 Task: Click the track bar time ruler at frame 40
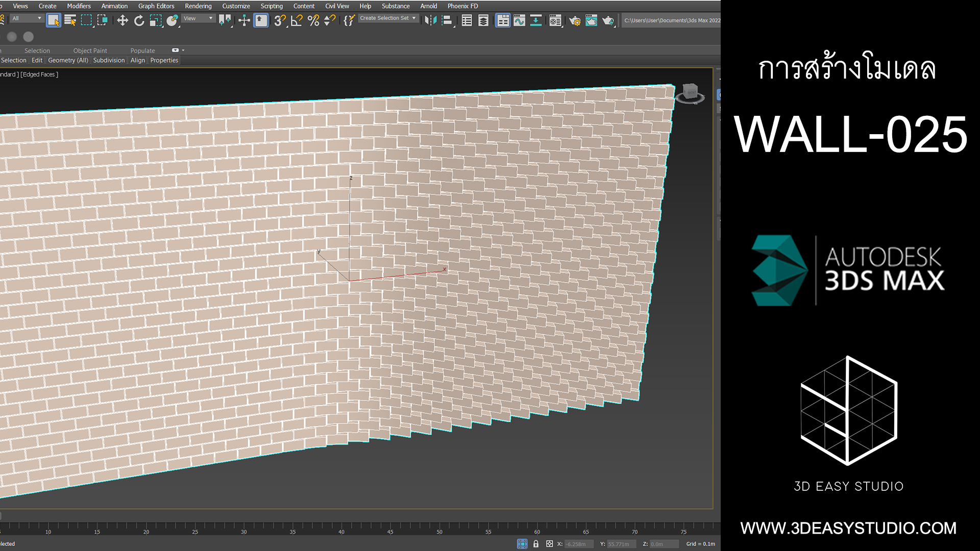[341, 532]
